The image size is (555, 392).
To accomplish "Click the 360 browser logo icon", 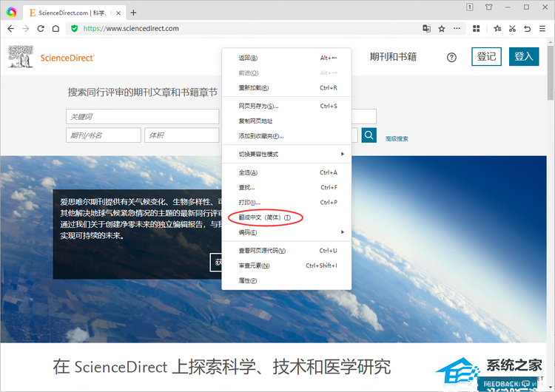I will pyautogui.click(x=11, y=12).
